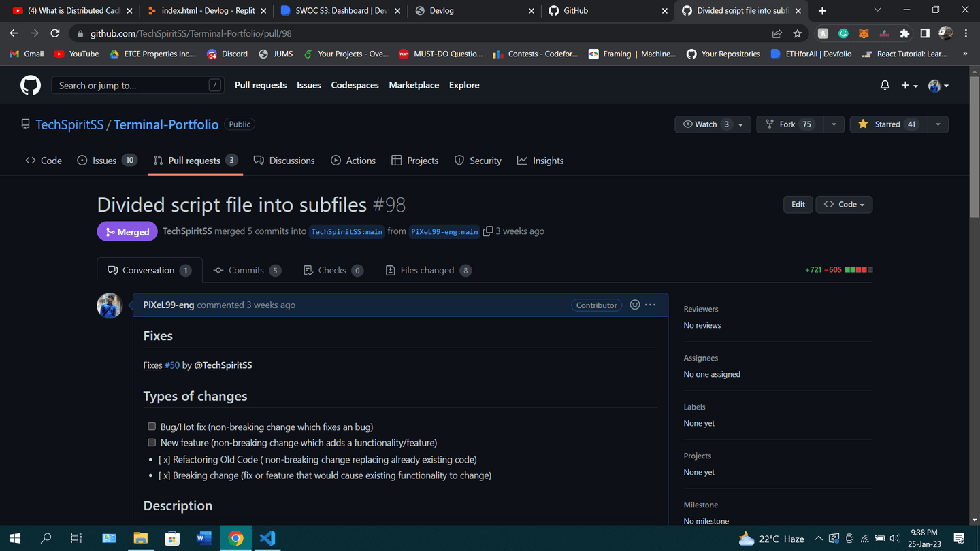Fork the repository with the Fork button
The width and height of the screenshot is (980, 551).
(789, 124)
